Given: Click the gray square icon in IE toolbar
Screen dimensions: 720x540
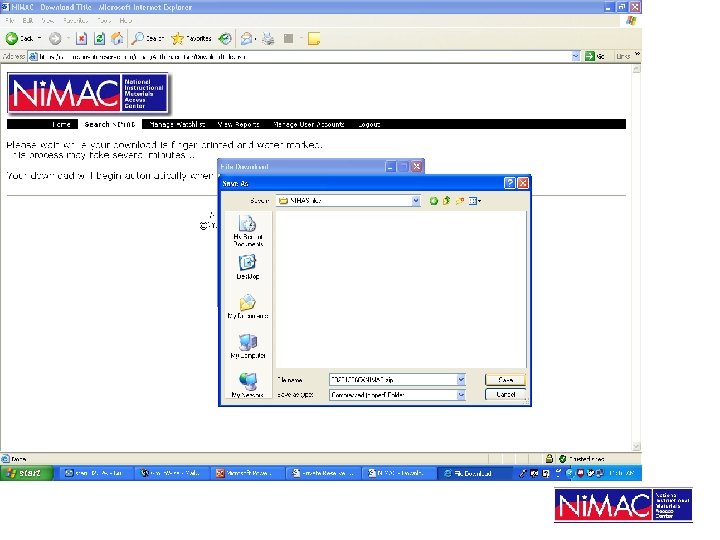Looking at the screenshot, I should pos(288,39).
